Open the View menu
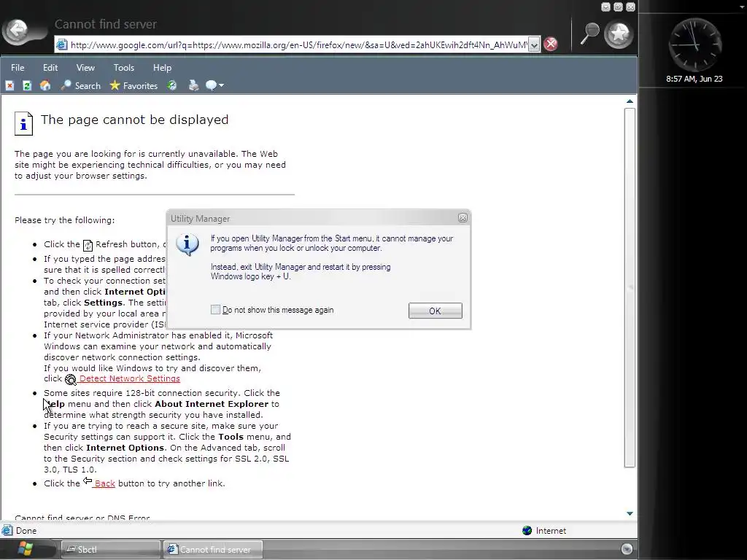Image resolution: width=747 pixels, height=560 pixels. (x=85, y=68)
